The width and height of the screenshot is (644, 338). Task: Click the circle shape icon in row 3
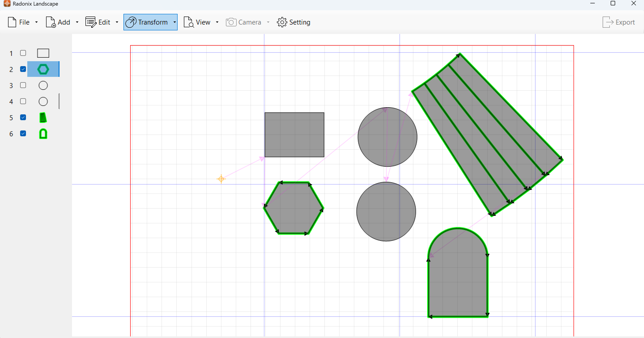click(43, 85)
